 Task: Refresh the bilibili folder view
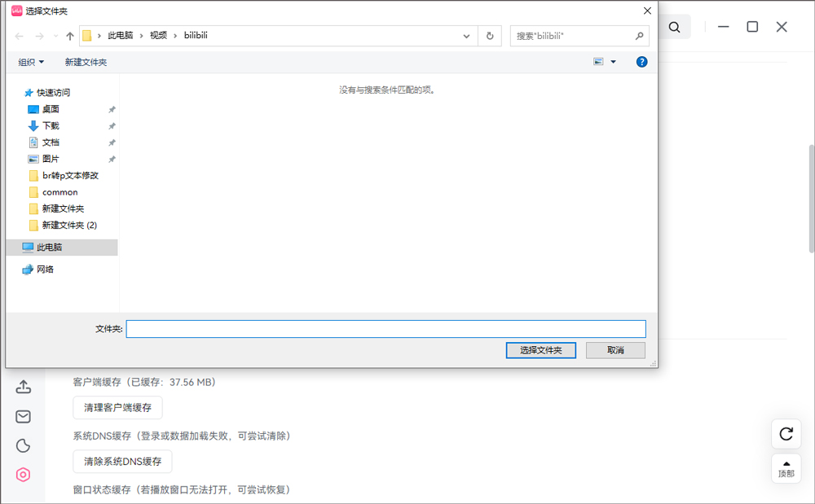pyautogui.click(x=489, y=35)
